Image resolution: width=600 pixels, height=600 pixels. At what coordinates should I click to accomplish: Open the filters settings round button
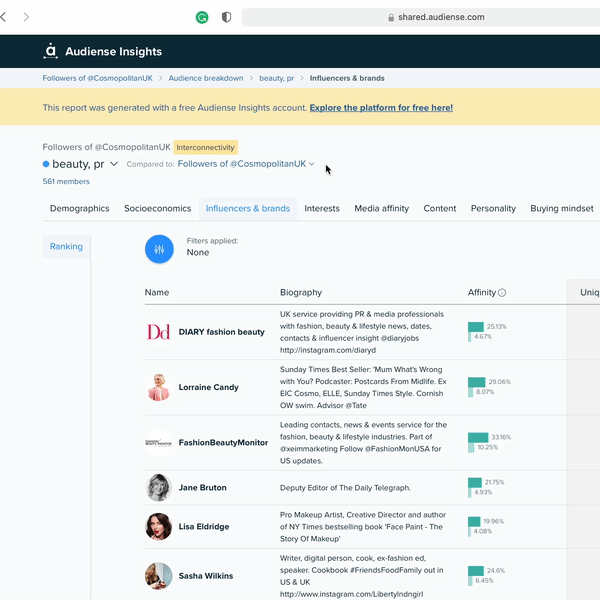click(159, 249)
